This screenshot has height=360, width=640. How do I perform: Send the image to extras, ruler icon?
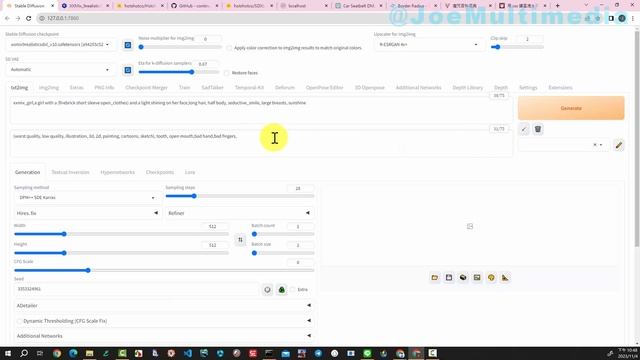click(x=505, y=278)
